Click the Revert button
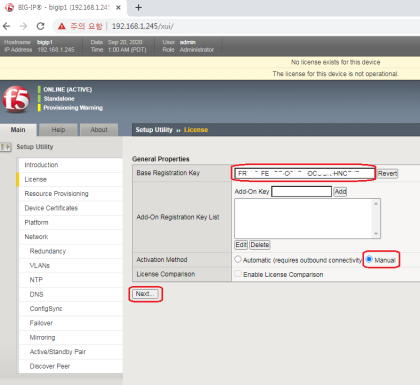The image size is (420, 385). coord(387,173)
